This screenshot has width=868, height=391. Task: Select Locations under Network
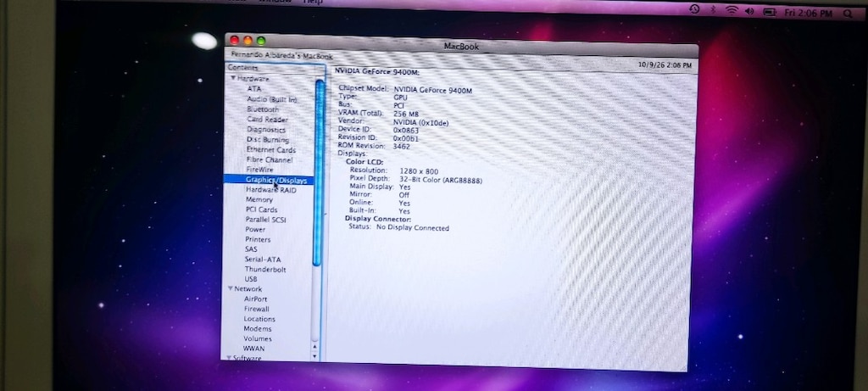tap(259, 319)
